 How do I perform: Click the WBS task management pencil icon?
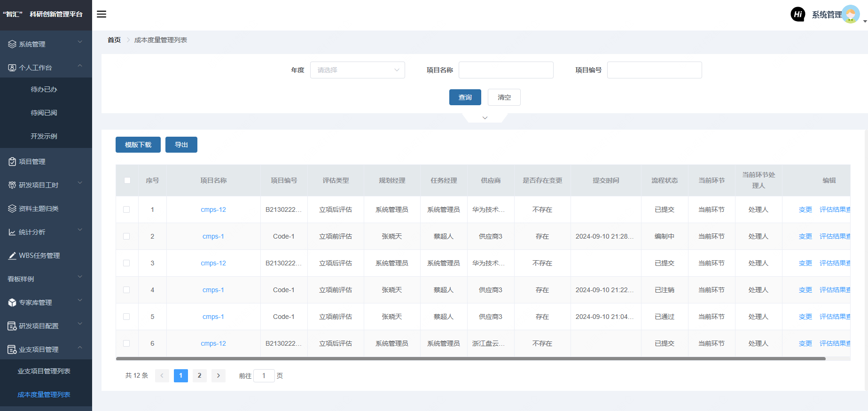tap(12, 256)
